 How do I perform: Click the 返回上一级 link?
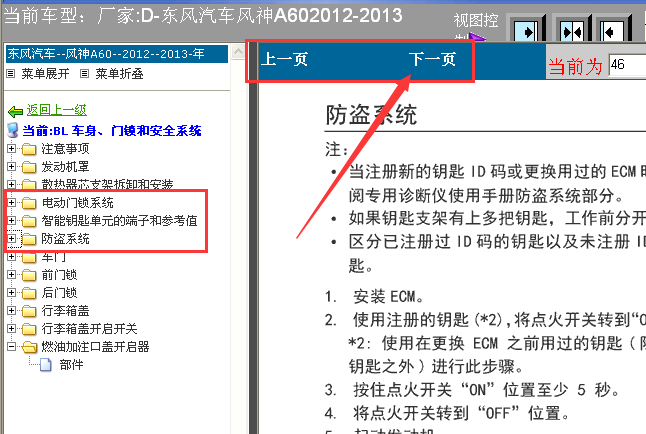click(57, 110)
